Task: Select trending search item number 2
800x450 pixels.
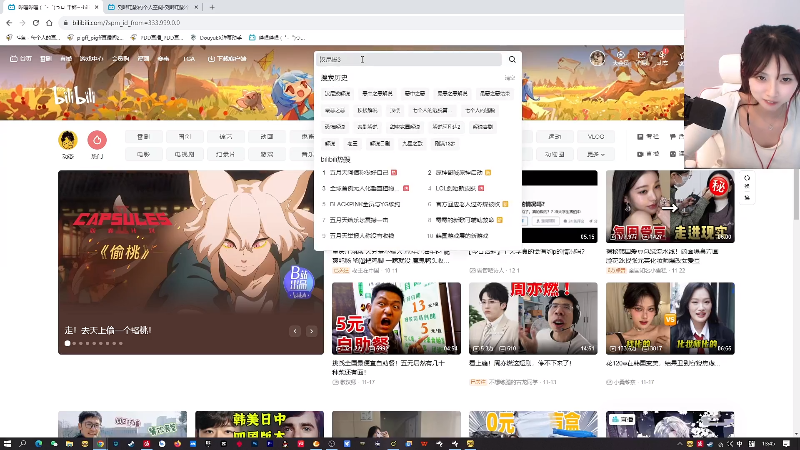Action: point(459,173)
